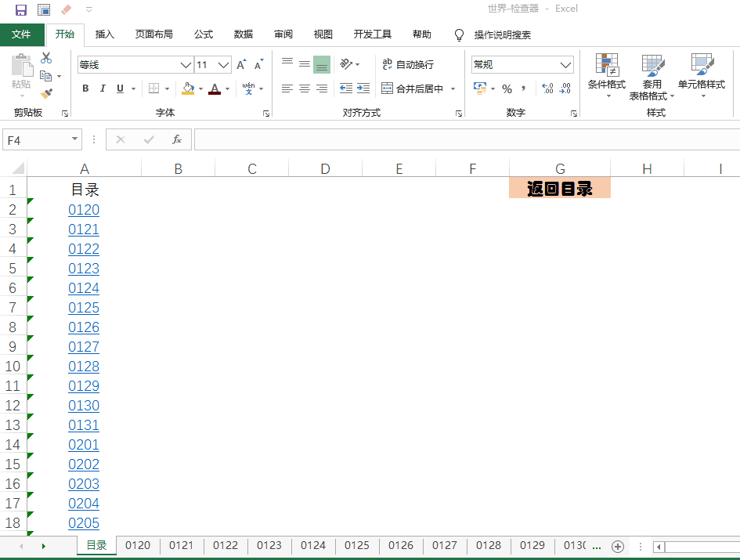Click the Increase Decimal icon

pos(547,89)
